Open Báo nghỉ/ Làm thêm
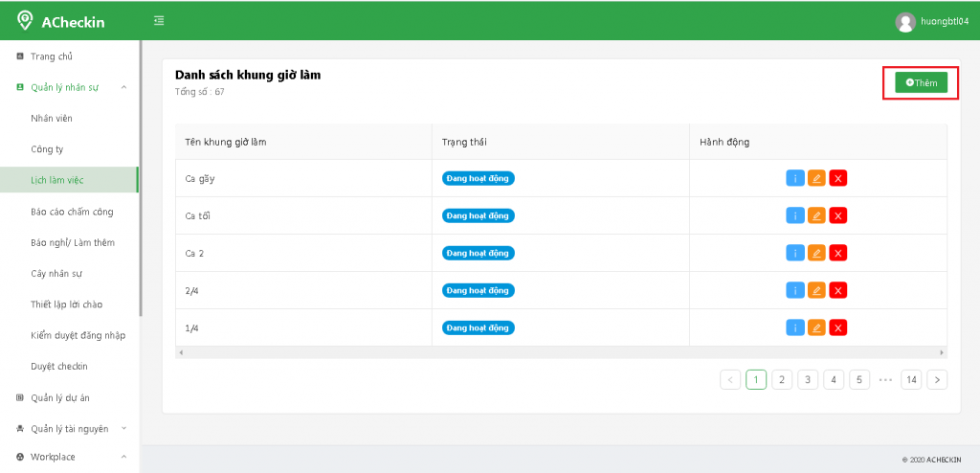 coord(73,242)
